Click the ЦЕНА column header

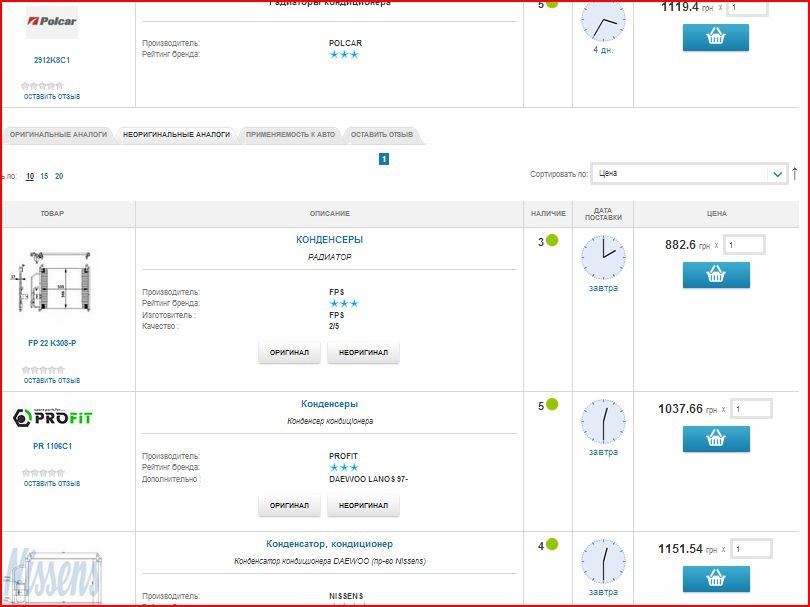click(x=716, y=213)
